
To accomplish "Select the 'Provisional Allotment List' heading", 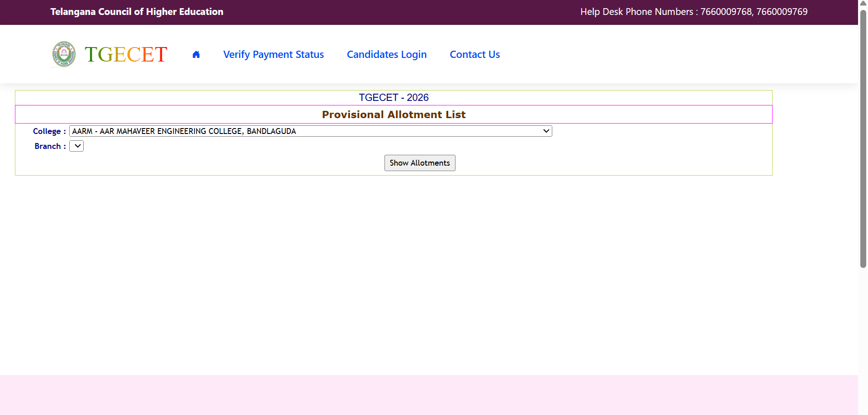I will pos(394,114).
